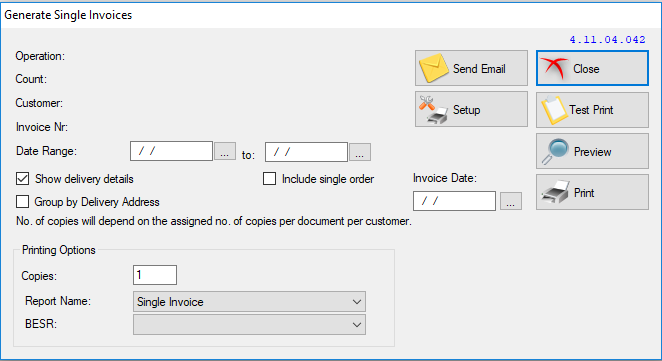Click the Operation label
This screenshot has width=662, height=361.
[40, 56]
